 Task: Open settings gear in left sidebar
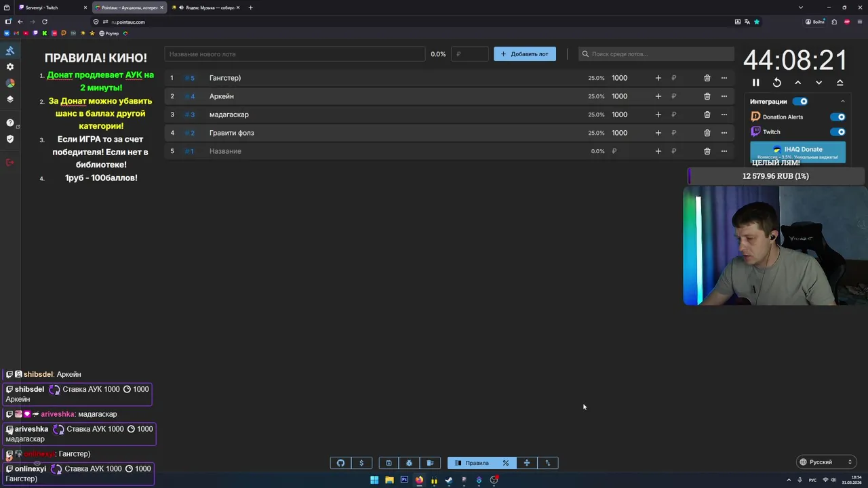coord(10,67)
